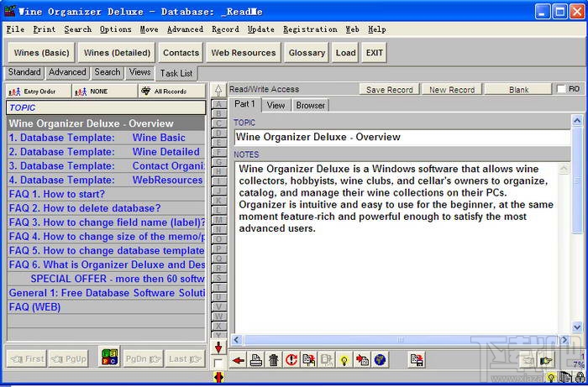Click the document save to disk icon
The width and height of the screenshot is (588, 387).
click(x=417, y=360)
